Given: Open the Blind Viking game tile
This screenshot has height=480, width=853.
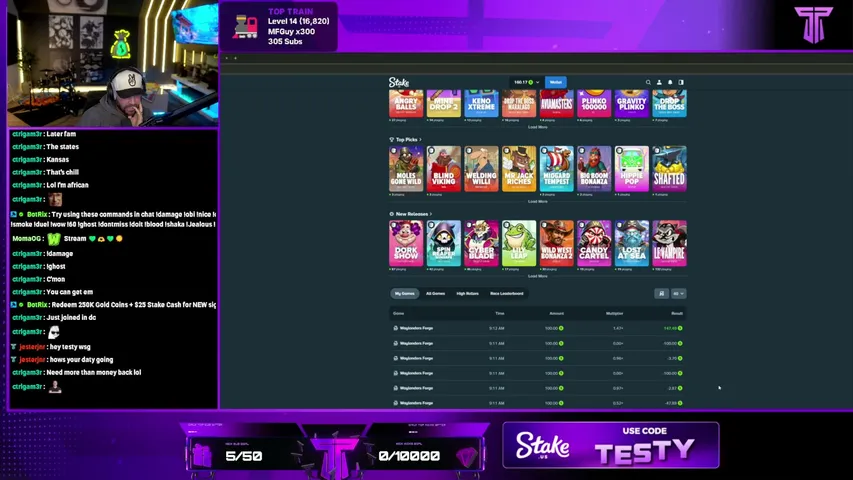Looking at the screenshot, I should [x=443, y=169].
